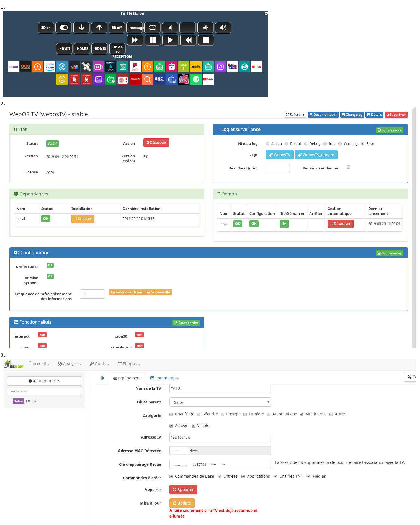Uncheck the Multimedia category checkbox
Screen dimensions: 420x525
point(302,414)
